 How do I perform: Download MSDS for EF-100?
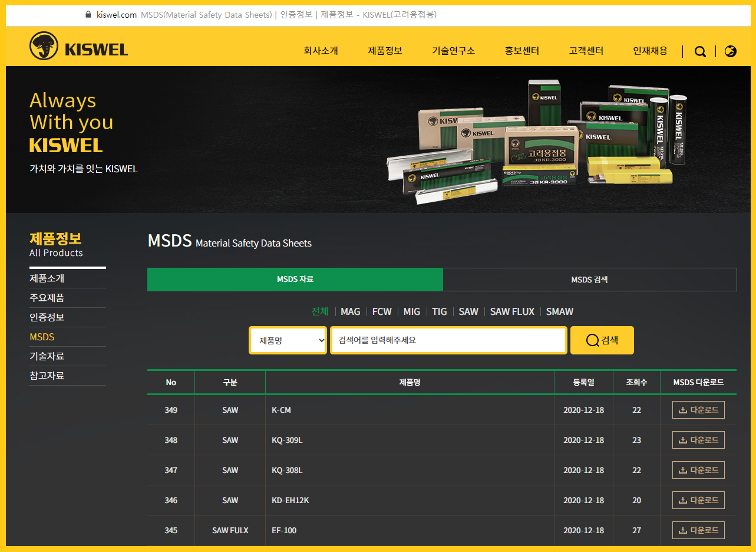point(698,530)
